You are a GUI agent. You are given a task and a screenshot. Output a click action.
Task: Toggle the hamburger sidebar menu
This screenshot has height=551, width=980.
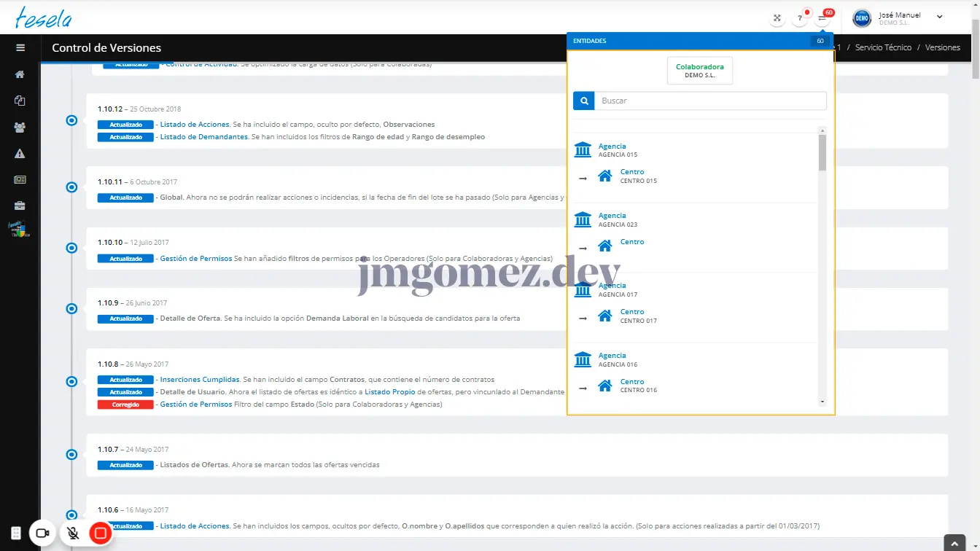(20, 48)
